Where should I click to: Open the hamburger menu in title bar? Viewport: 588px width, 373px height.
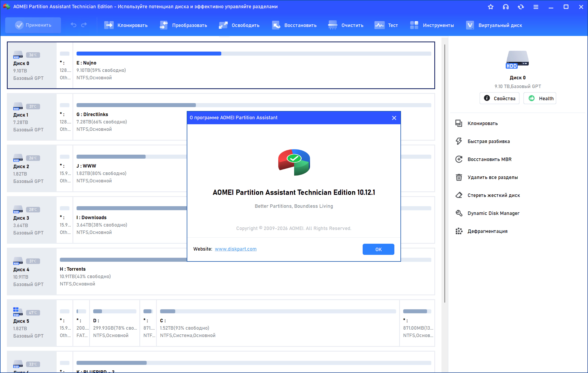click(536, 7)
